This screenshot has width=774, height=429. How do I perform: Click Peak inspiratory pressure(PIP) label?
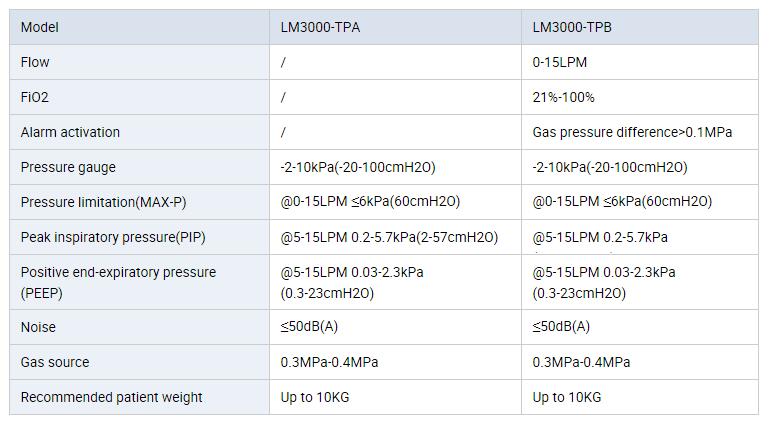coord(113,237)
